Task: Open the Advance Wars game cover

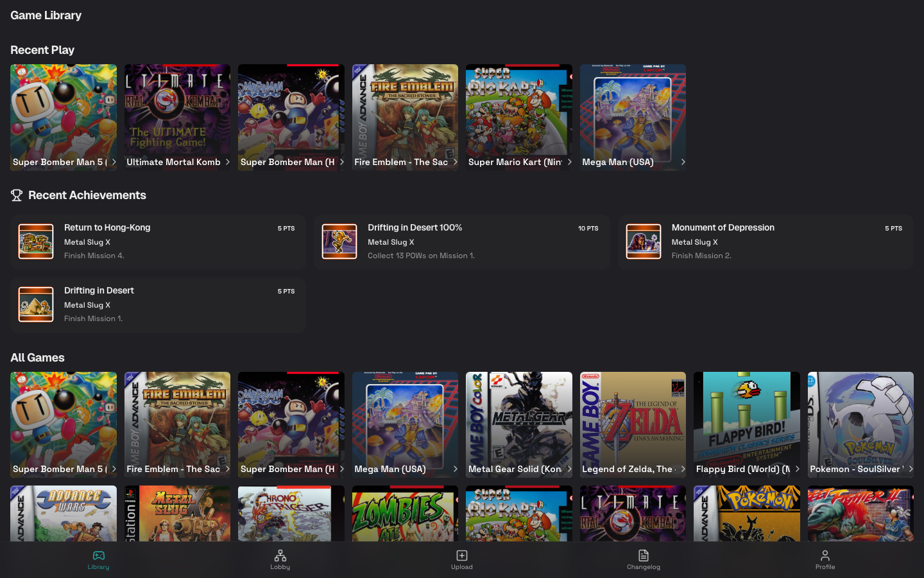Action: [64, 513]
